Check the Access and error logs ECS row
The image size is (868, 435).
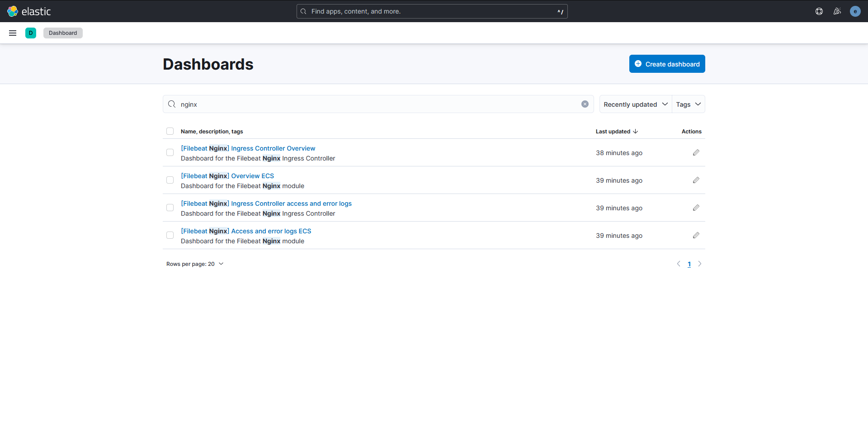[x=170, y=235]
